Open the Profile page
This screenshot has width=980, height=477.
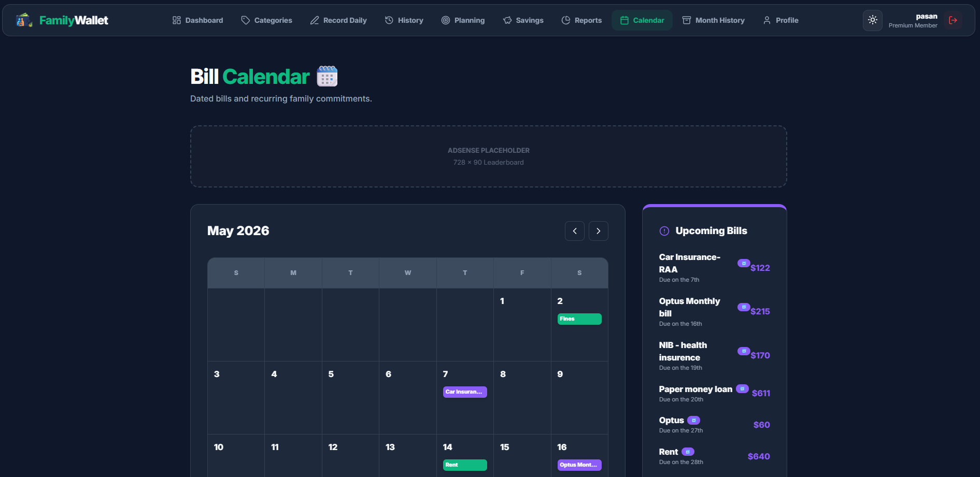(780, 20)
